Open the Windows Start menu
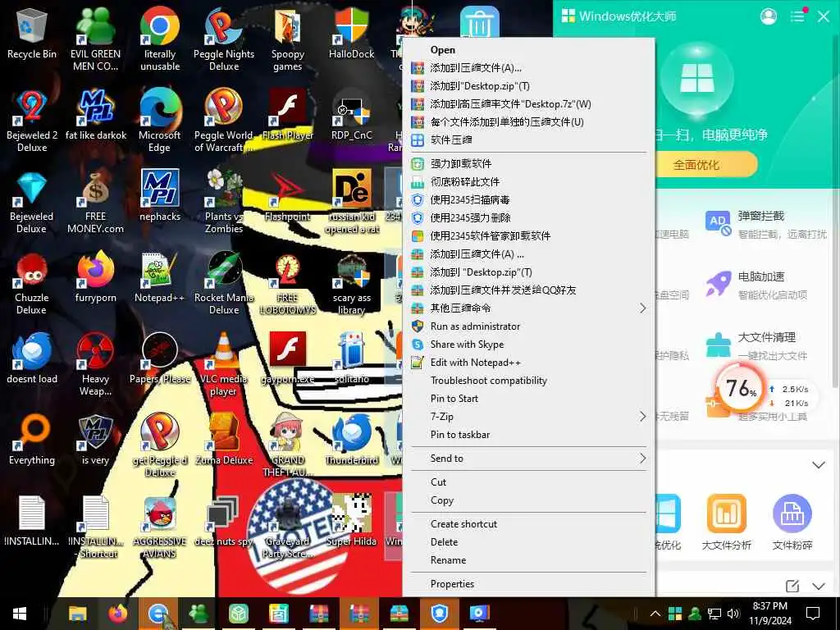Image resolution: width=840 pixels, height=630 pixels. [20, 614]
